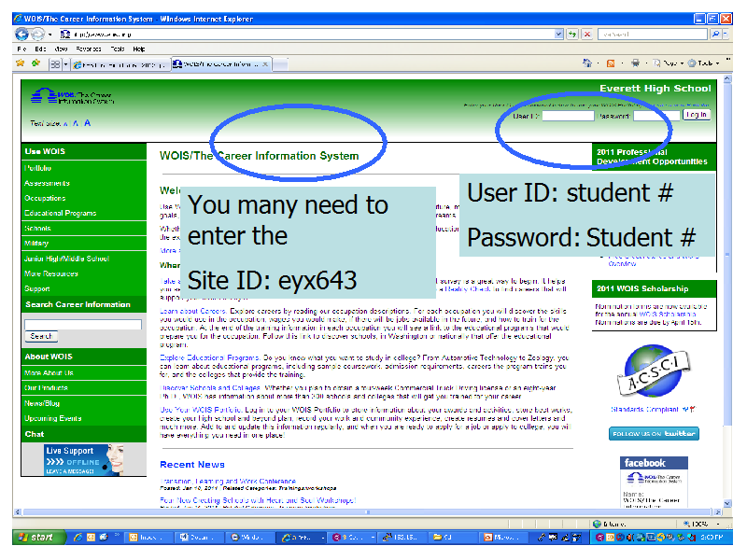Viewport: 747px width, 560px height.
Task: Click the browser Forward arrow button
Action: pyautogui.click(x=37, y=34)
